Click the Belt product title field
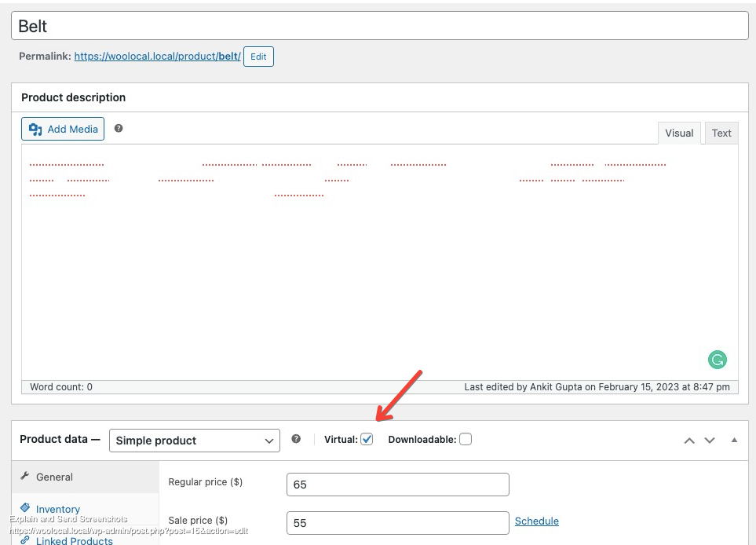The width and height of the screenshot is (756, 545). (379, 26)
